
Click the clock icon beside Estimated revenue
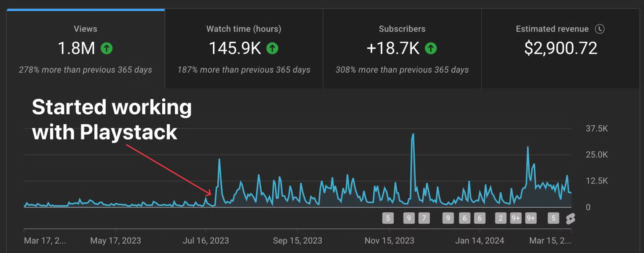coord(600,29)
